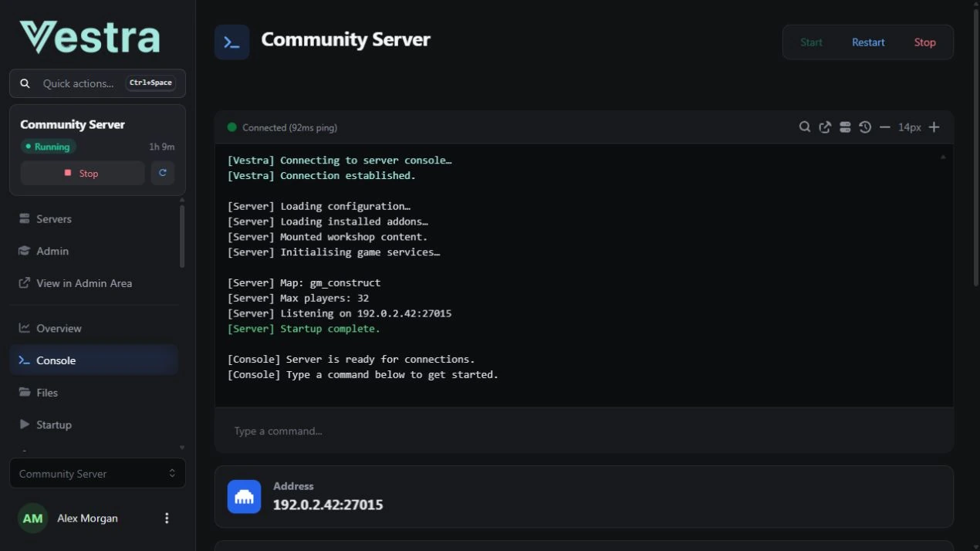The width and height of the screenshot is (980, 551).
Task: Click the sidebar navigation scrollbar
Action: pyautogui.click(x=182, y=235)
